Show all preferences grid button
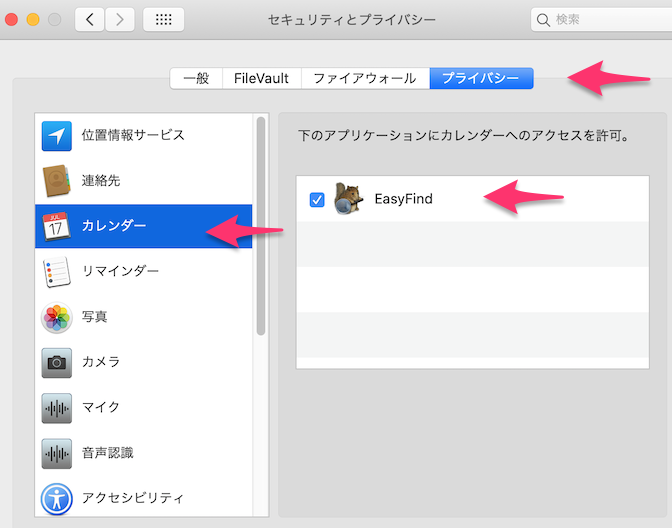This screenshot has height=528, width=672. pyautogui.click(x=163, y=19)
